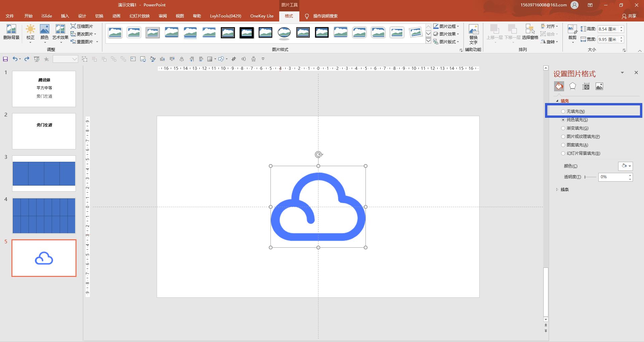This screenshot has height=342, width=644.
Task: Select 纯色填充 solid fill option
Action: pos(575,120)
